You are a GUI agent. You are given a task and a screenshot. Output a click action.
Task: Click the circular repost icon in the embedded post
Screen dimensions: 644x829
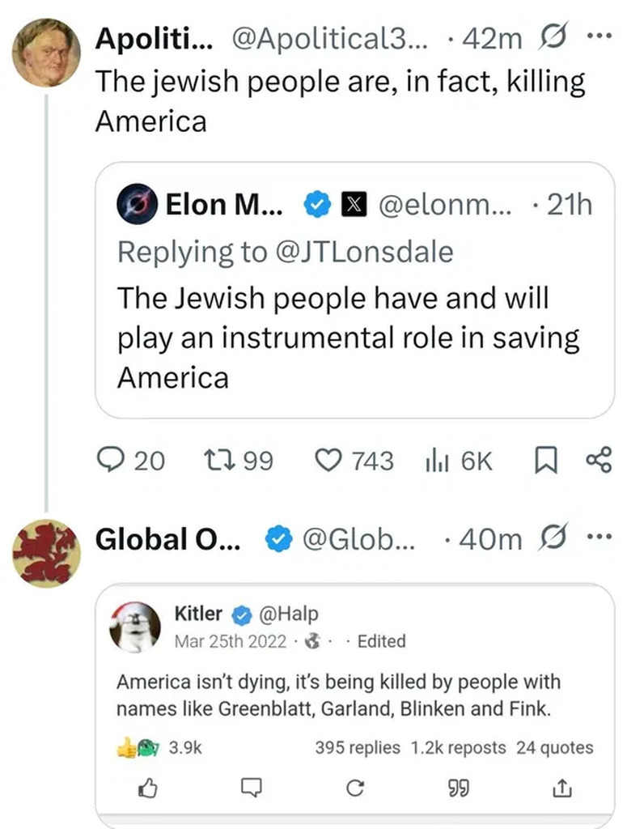[353, 787]
